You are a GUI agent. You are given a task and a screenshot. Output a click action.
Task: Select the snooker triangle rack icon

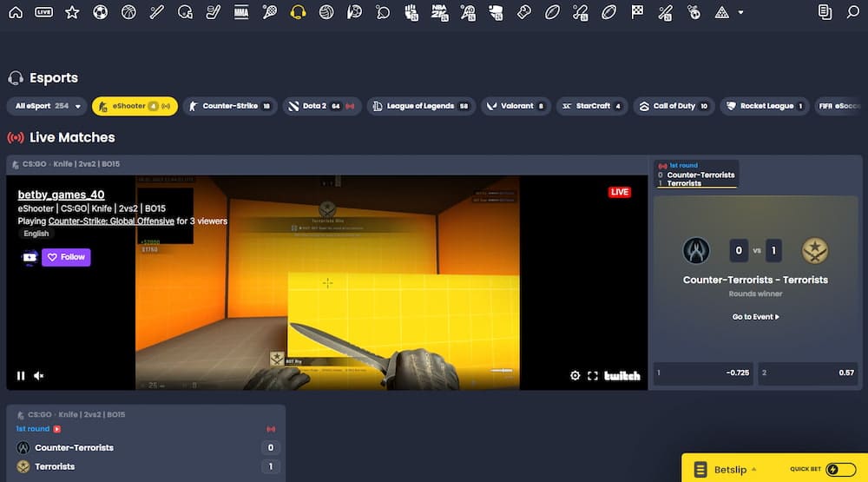[x=722, y=12]
